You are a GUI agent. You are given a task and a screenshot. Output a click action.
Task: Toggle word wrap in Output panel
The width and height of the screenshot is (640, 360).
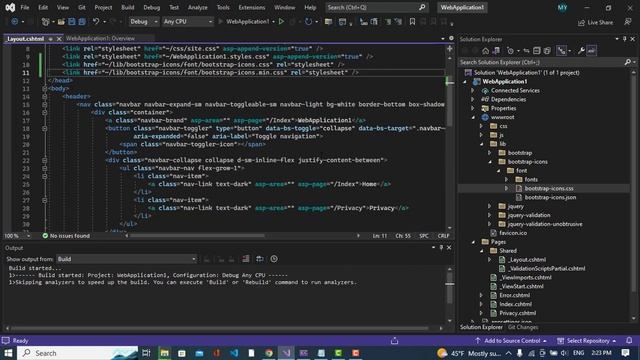[x=260, y=259]
